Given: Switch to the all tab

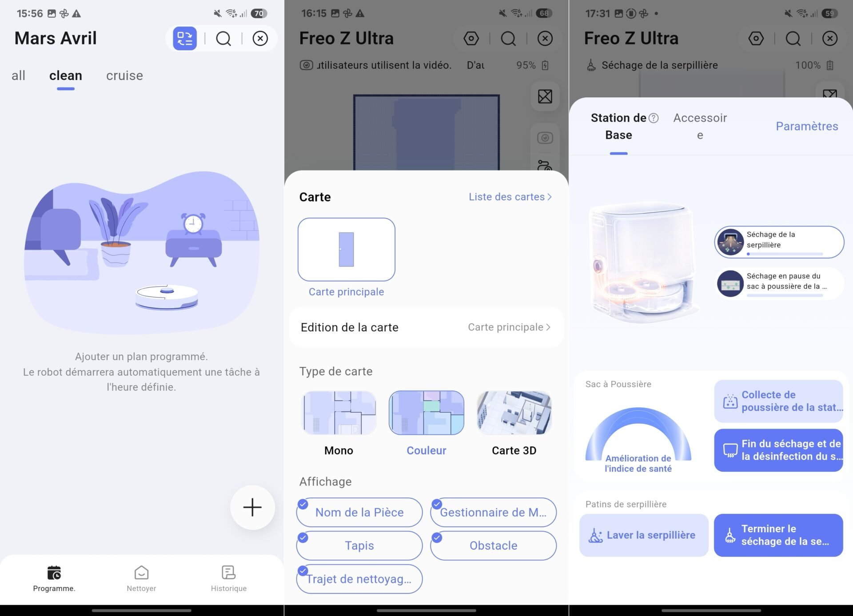Looking at the screenshot, I should point(18,76).
